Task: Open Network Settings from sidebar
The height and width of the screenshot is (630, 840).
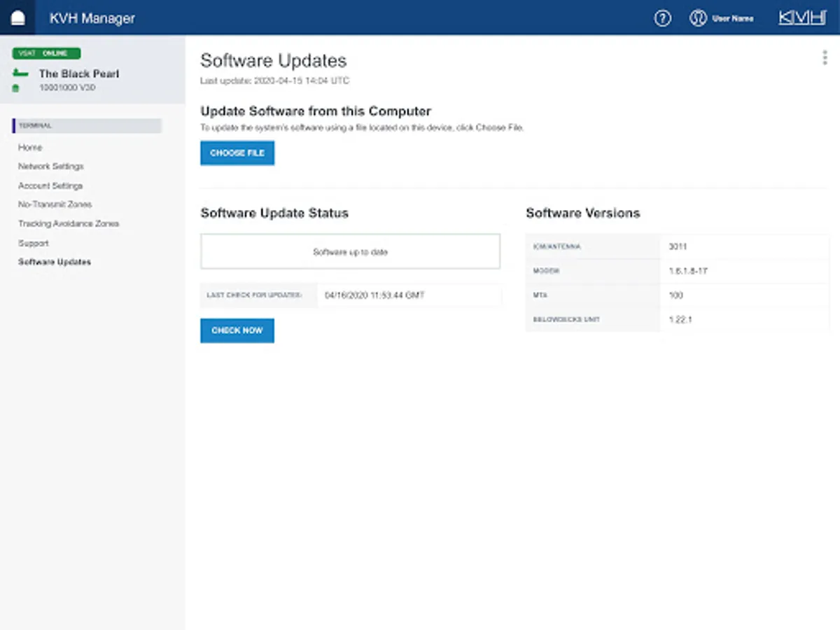Action: coord(51,167)
